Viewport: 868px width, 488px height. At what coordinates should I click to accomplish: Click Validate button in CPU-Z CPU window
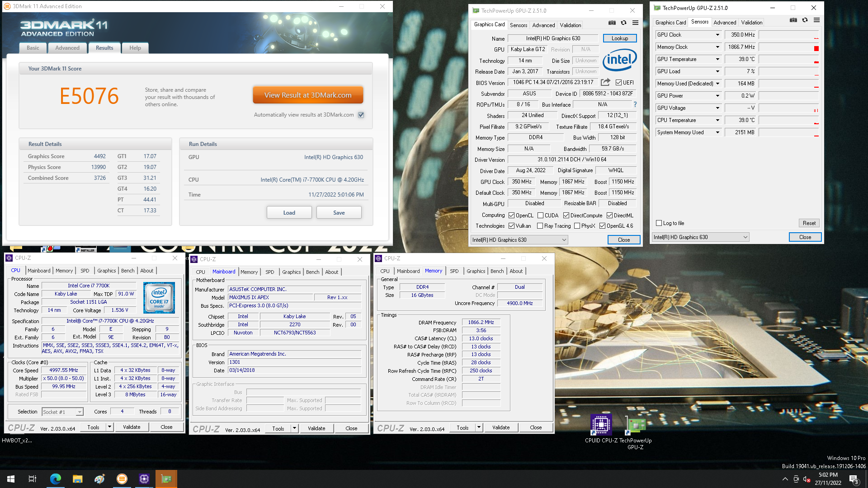(x=132, y=427)
